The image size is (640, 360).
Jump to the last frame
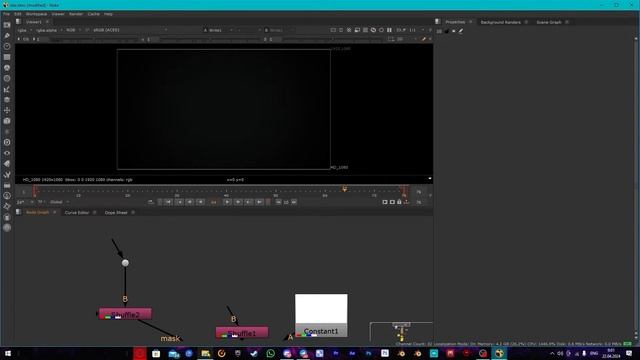259,202
